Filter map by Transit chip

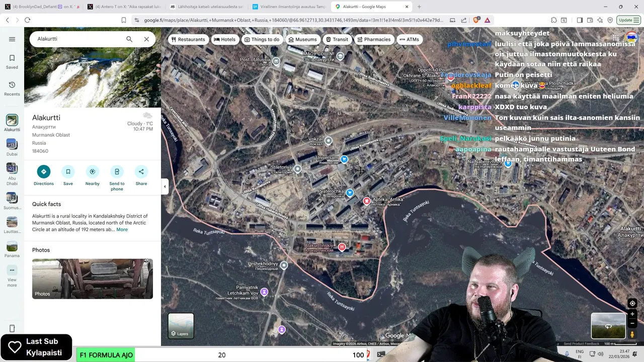pyautogui.click(x=337, y=39)
